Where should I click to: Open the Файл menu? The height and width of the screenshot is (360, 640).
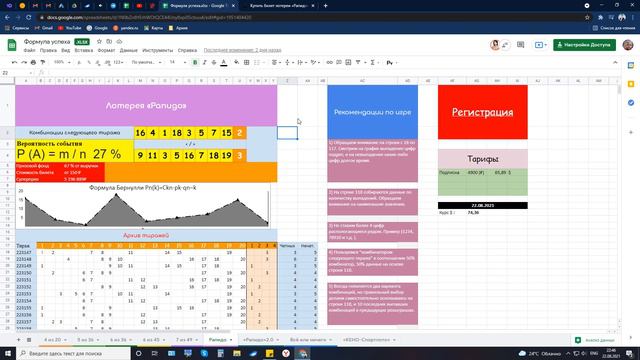[29, 50]
